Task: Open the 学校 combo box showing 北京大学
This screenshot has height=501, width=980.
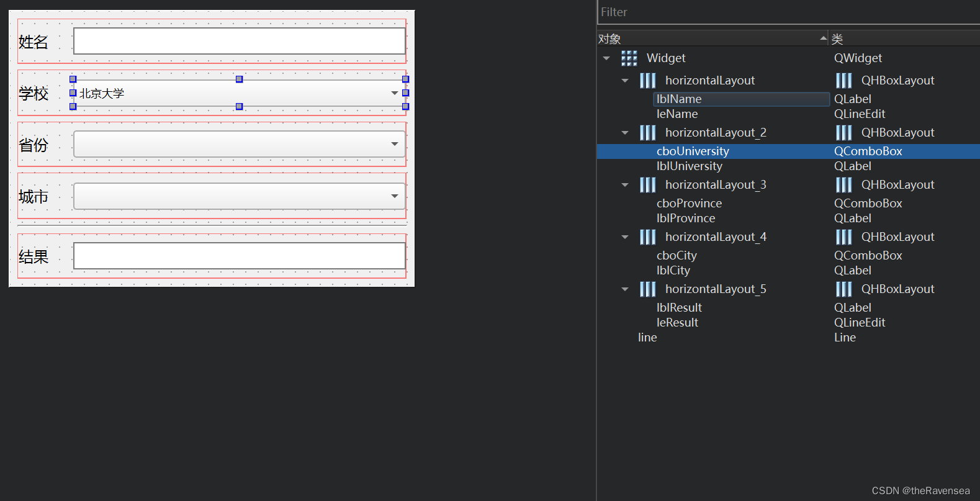Action: (239, 93)
